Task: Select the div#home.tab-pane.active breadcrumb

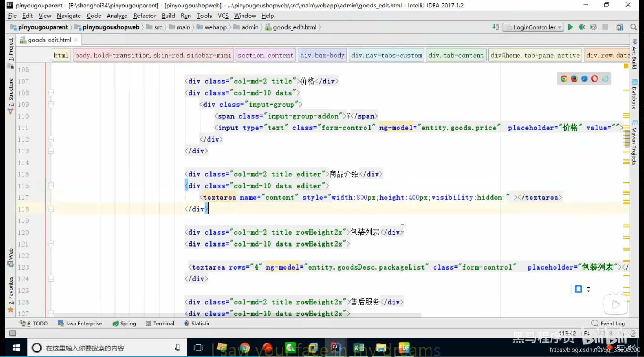Action: 535,55
